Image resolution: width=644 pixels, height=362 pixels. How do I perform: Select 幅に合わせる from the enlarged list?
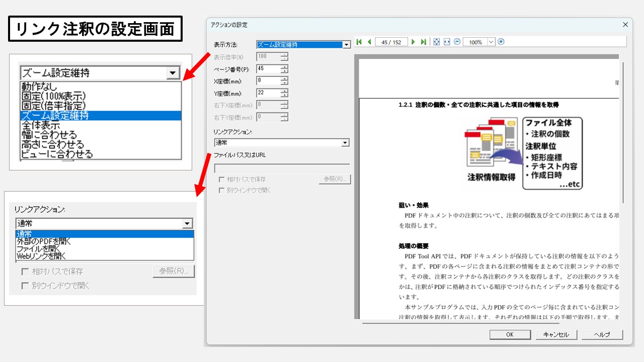tap(49, 135)
